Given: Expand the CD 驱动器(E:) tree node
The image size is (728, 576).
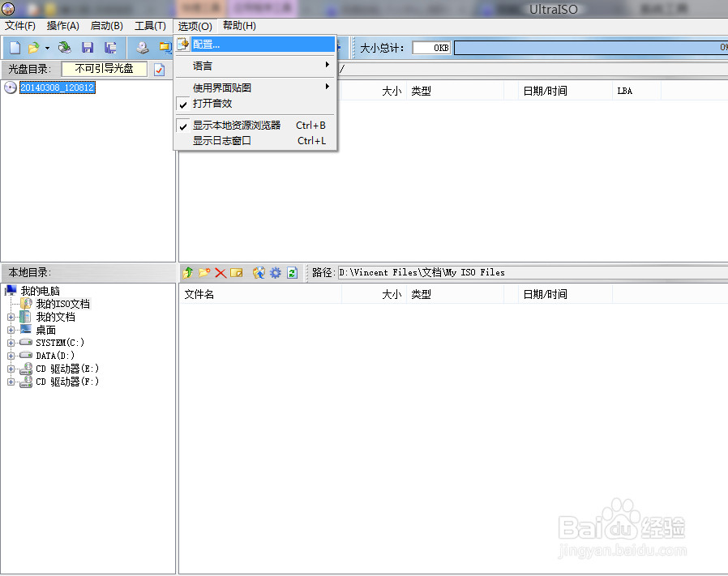Looking at the screenshot, I should pyautogui.click(x=11, y=369).
